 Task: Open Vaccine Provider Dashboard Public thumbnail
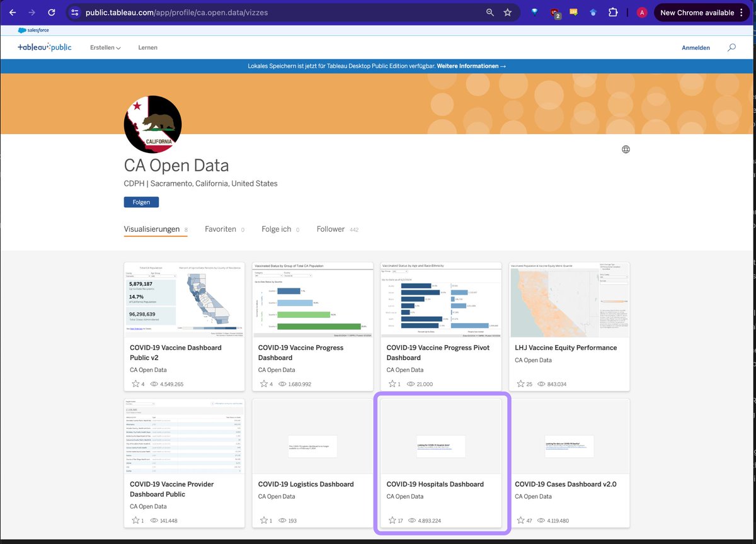[184, 436]
